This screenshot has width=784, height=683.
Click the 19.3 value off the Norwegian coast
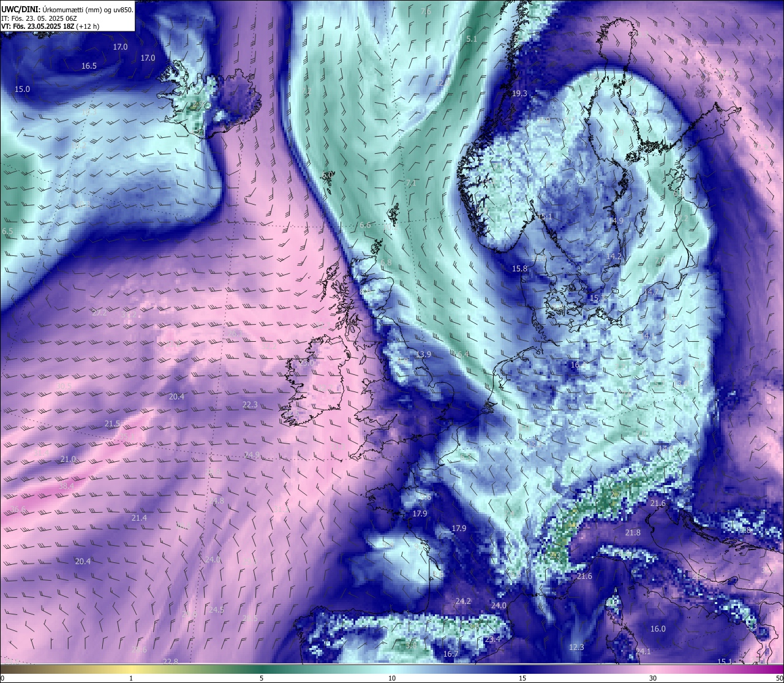tap(519, 94)
